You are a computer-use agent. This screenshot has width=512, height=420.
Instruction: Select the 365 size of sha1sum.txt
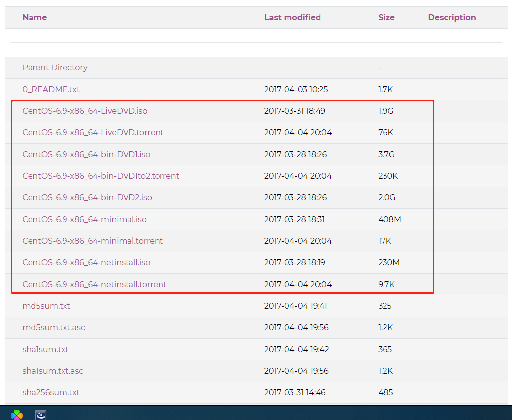tap(384, 349)
